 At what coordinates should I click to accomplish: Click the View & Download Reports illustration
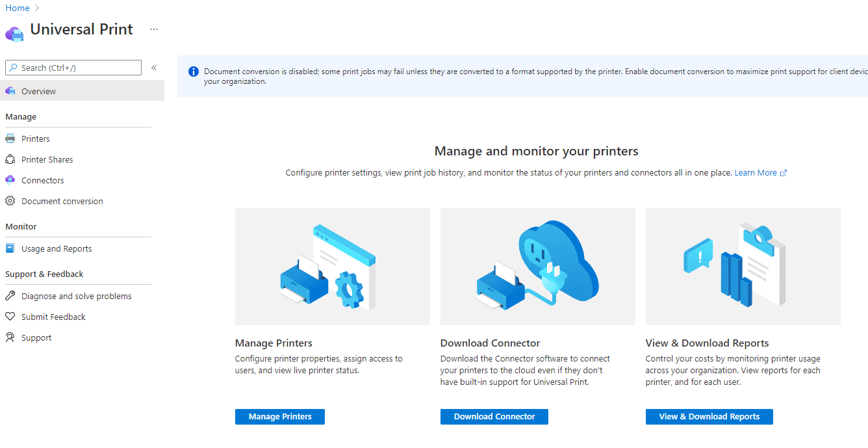pos(743,267)
